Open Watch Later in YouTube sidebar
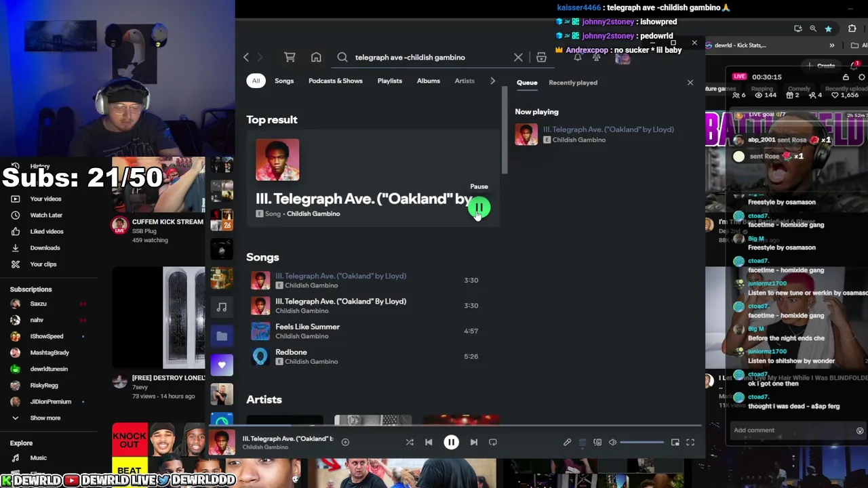 point(46,215)
